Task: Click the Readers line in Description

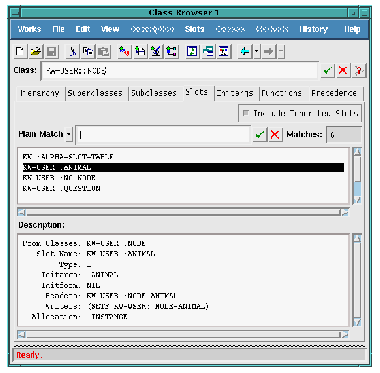Action: (x=111, y=296)
